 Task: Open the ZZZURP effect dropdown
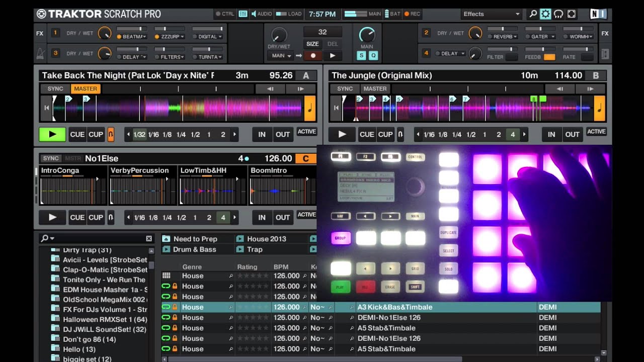pos(169,37)
